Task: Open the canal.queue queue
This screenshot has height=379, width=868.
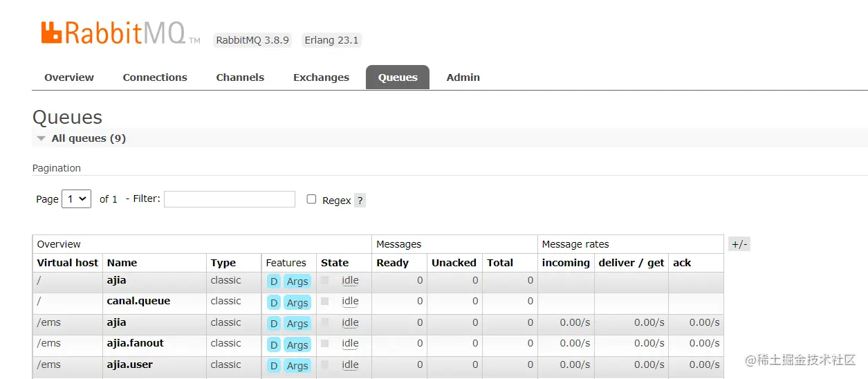Action: (138, 301)
